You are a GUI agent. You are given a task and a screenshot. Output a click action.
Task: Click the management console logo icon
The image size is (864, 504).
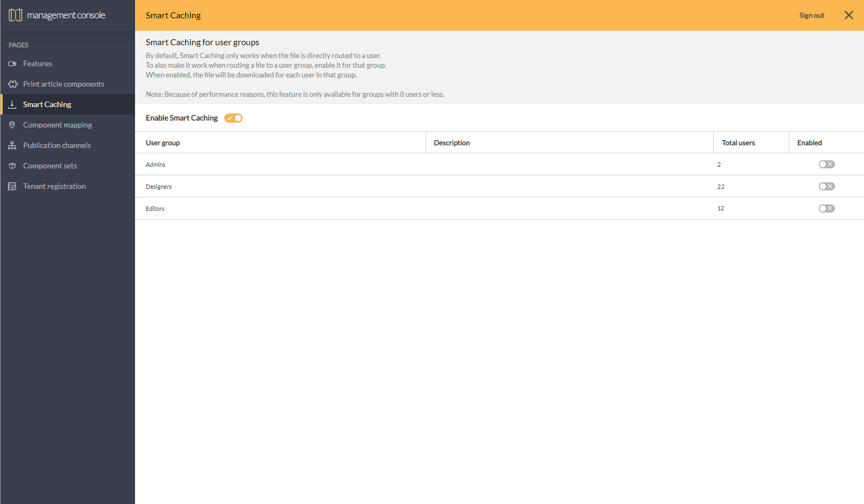16,15
